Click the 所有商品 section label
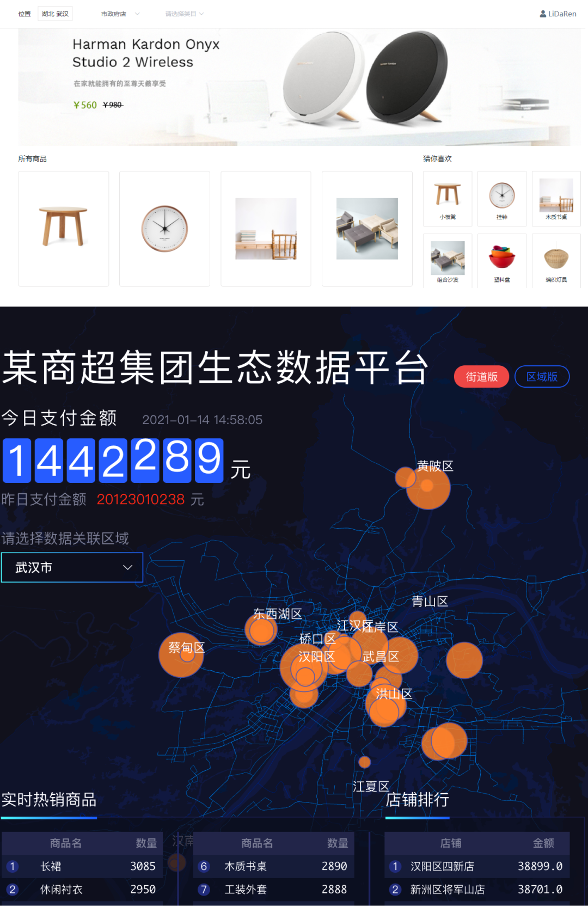The height and width of the screenshot is (907, 588). (33, 159)
